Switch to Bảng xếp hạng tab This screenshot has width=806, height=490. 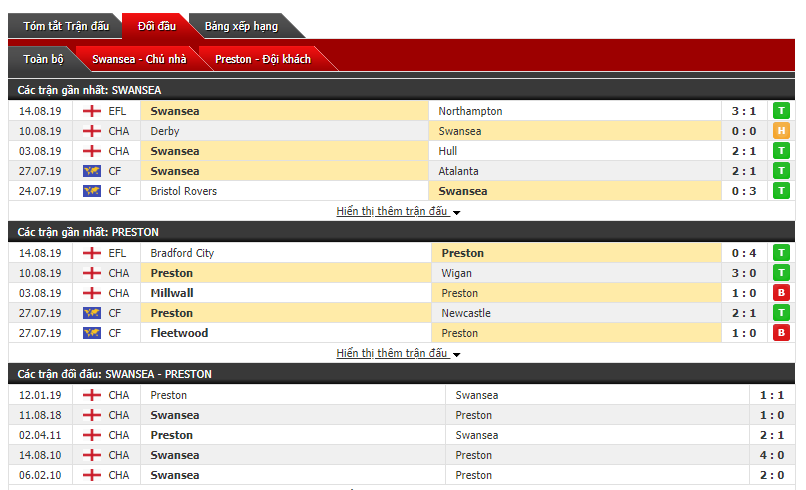[241, 26]
